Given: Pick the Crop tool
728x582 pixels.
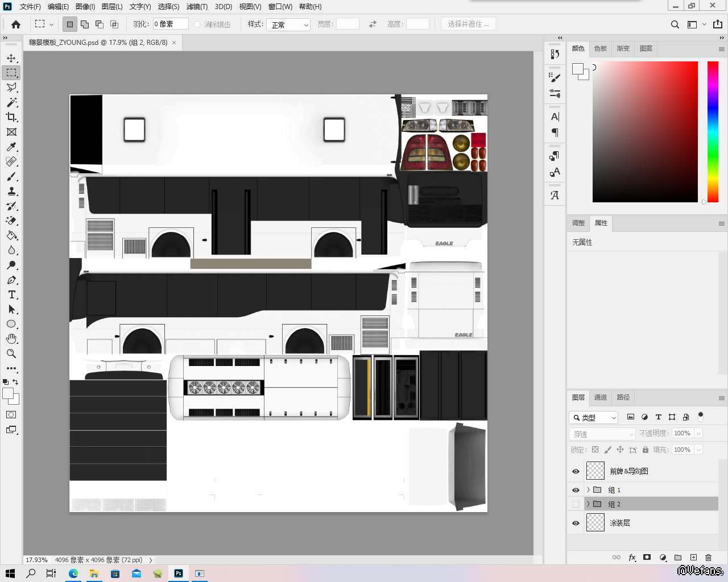Looking at the screenshot, I should 11,117.
